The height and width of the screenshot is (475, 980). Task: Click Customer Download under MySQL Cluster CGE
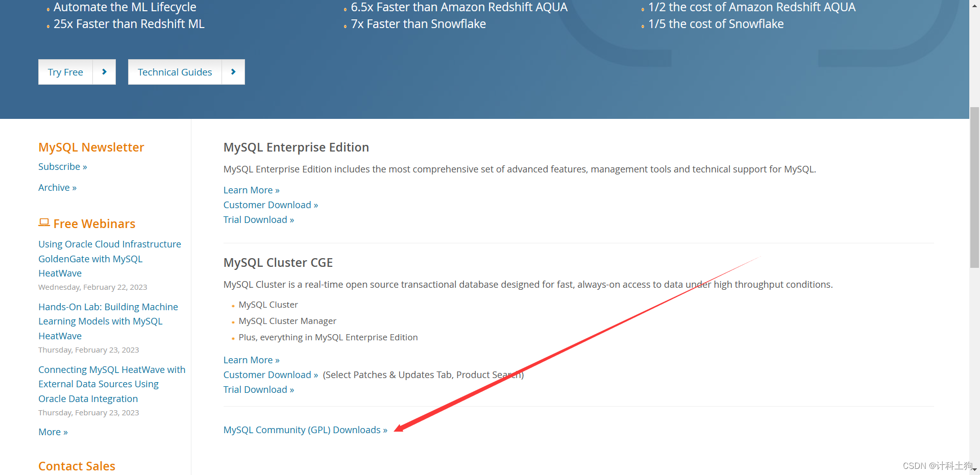pyautogui.click(x=271, y=375)
